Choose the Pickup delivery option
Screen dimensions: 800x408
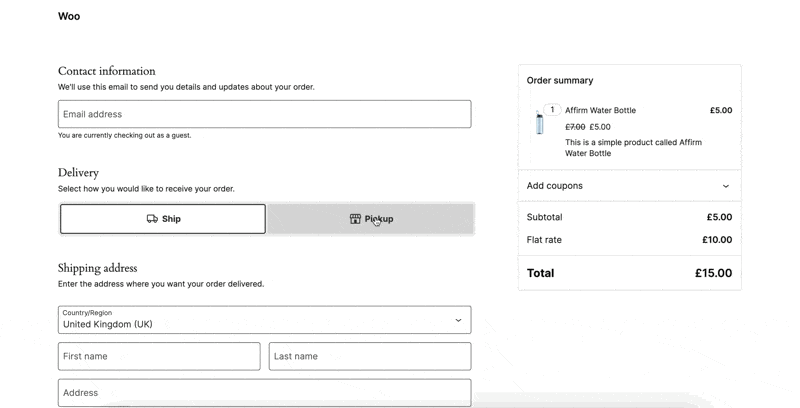[x=371, y=219]
